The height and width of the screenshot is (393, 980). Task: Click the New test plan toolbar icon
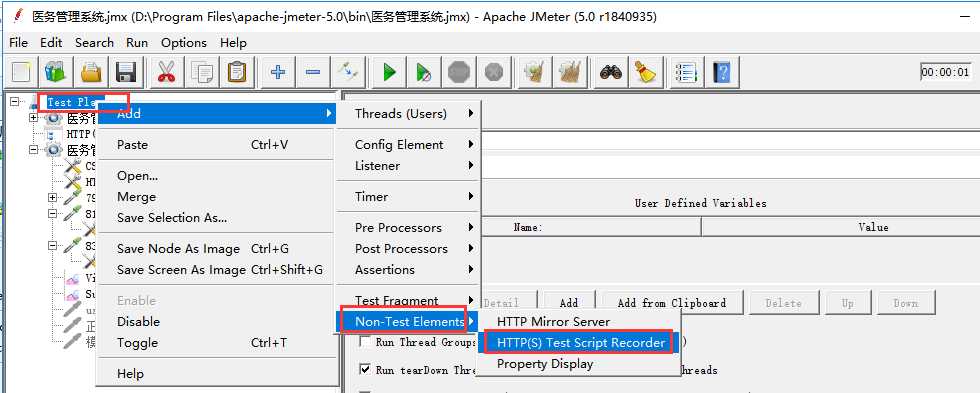pyautogui.click(x=21, y=72)
